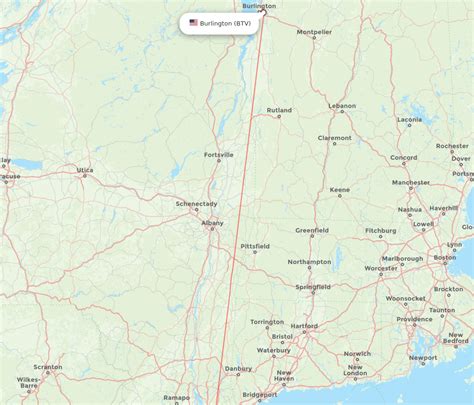The width and height of the screenshot is (474, 405).
Task: Select the Schenectady city label
Action: [x=196, y=204]
